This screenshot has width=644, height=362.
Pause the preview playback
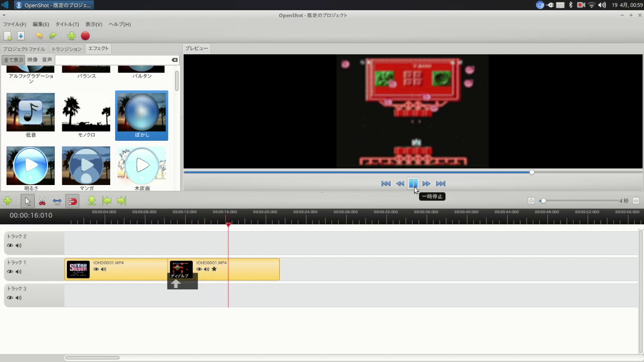point(413,184)
